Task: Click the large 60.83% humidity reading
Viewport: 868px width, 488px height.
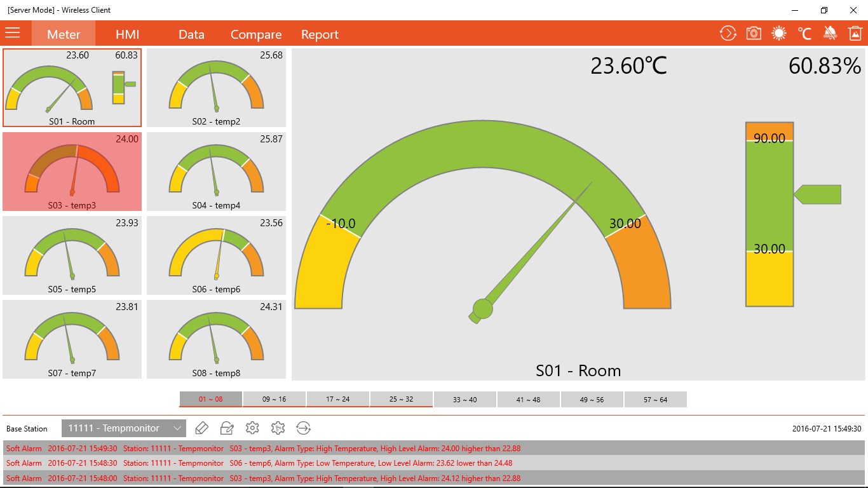Action: [x=825, y=65]
